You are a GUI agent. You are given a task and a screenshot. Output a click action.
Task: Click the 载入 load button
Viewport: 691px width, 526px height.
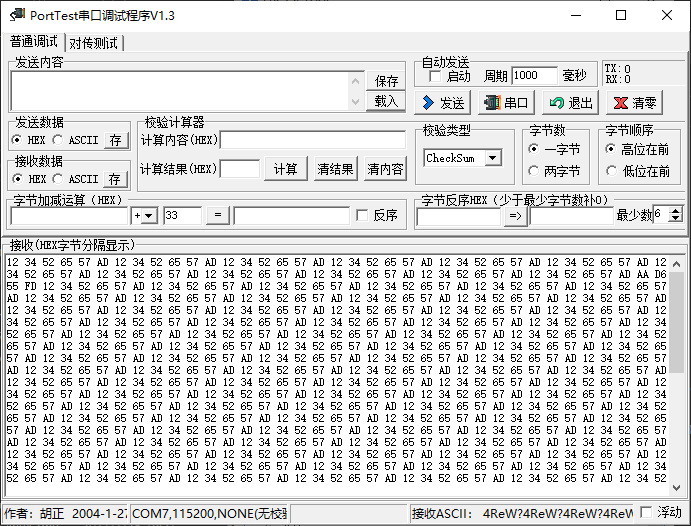coord(386,101)
